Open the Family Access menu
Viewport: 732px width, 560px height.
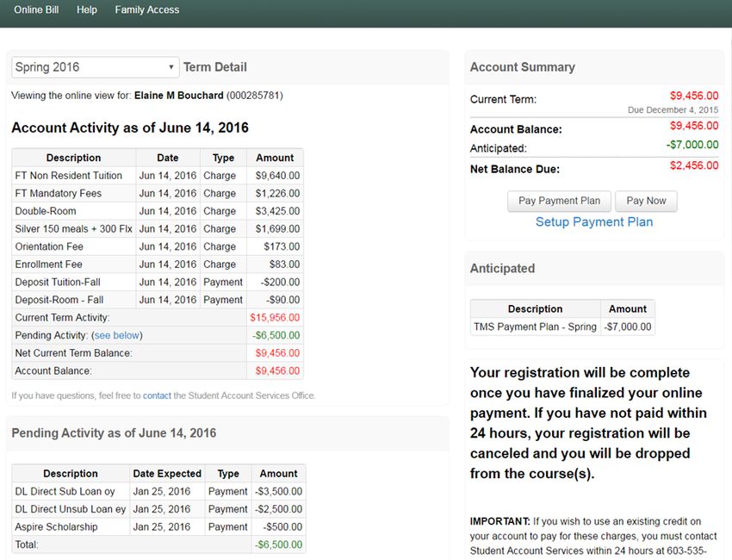(x=146, y=9)
